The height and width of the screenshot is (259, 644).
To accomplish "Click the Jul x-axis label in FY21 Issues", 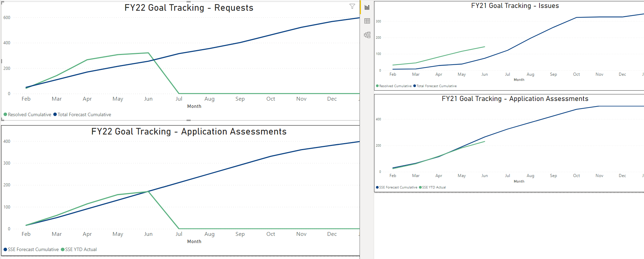I will [x=507, y=74].
